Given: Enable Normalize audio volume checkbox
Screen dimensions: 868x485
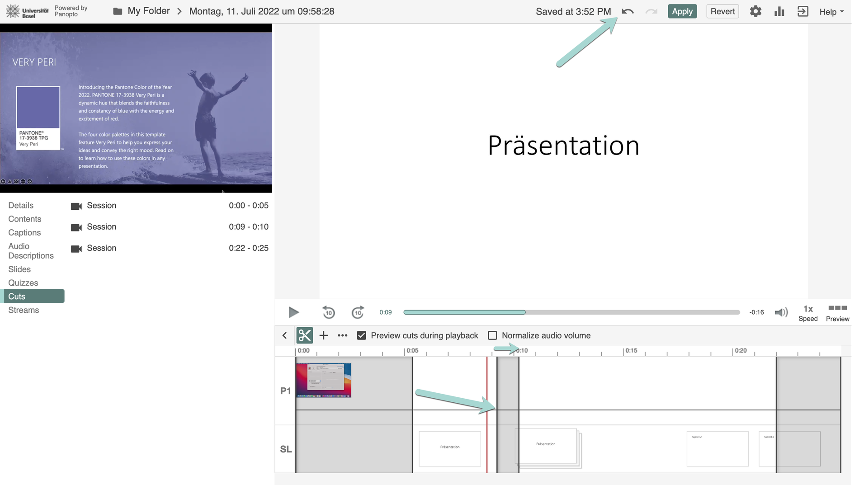Looking at the screenshot, I should (492, 335).
